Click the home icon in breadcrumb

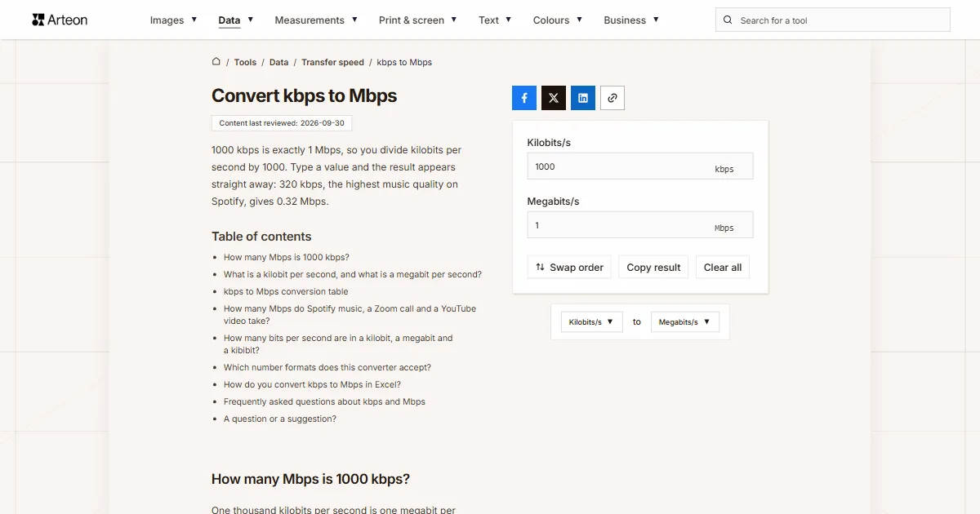pyautogui.click(x=216, y=62)
